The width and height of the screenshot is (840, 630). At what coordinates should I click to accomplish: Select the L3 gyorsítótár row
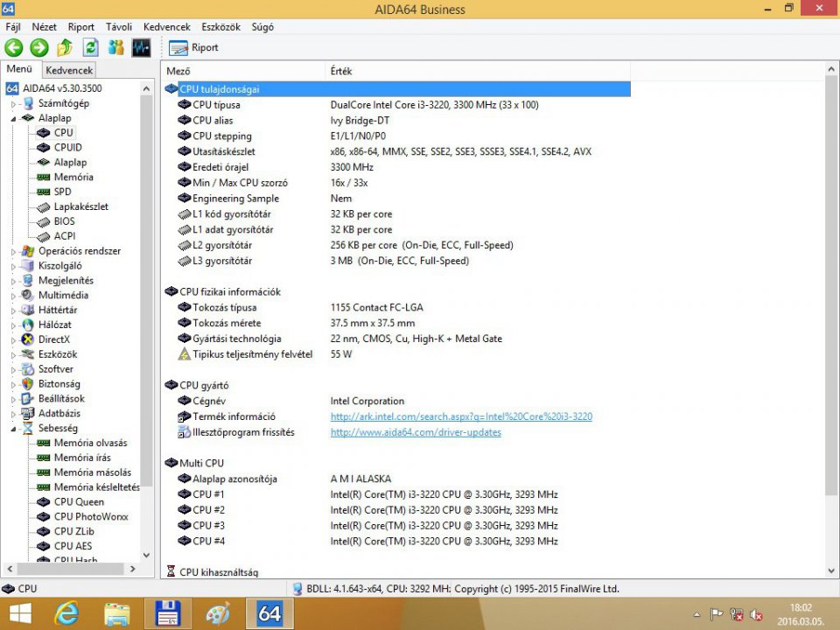[397, 261]
